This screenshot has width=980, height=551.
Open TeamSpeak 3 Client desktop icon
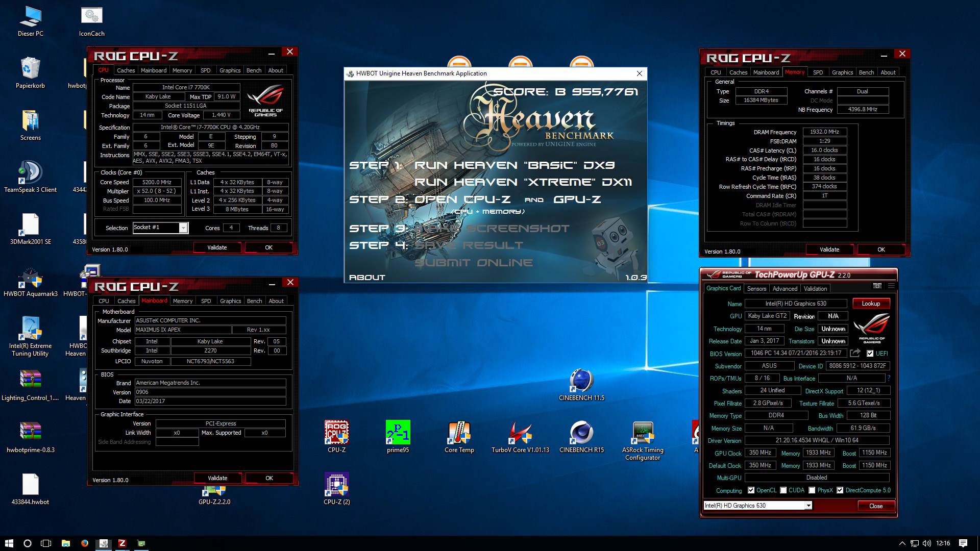(x=31, y=177)
